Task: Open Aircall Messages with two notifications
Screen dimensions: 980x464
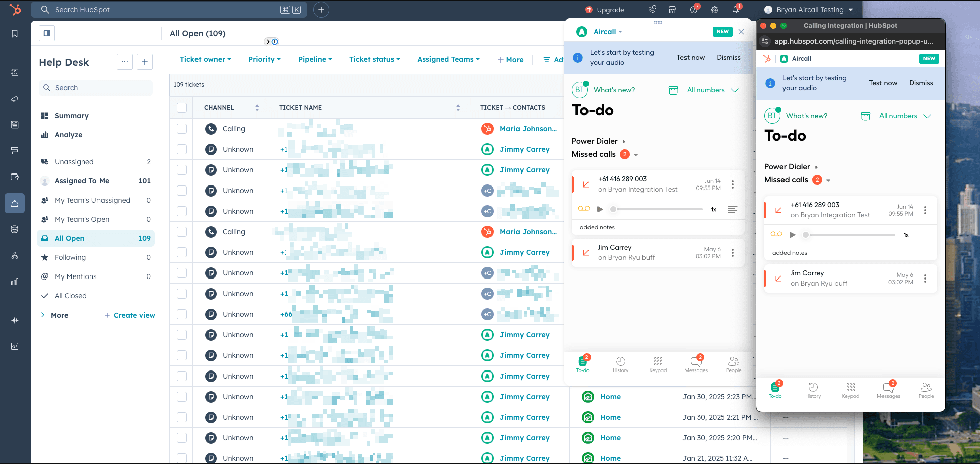Action: click(x=696, y=363)
